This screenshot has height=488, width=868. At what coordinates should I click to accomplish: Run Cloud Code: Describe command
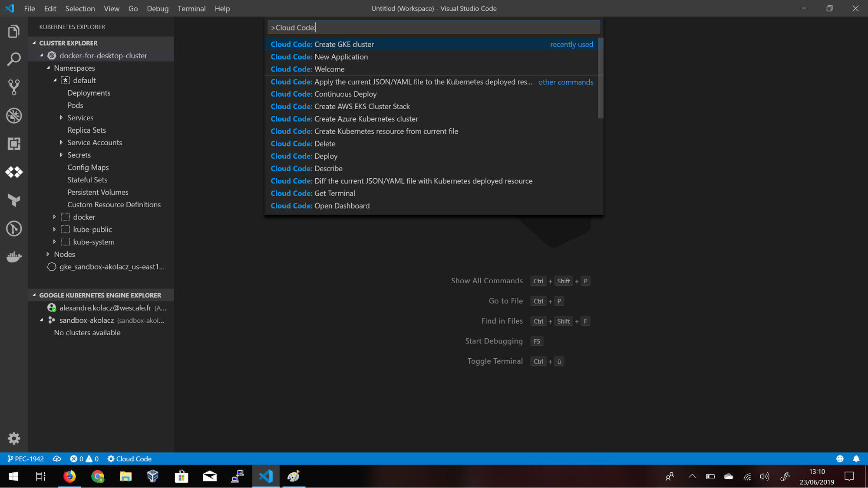pos(431,168)
